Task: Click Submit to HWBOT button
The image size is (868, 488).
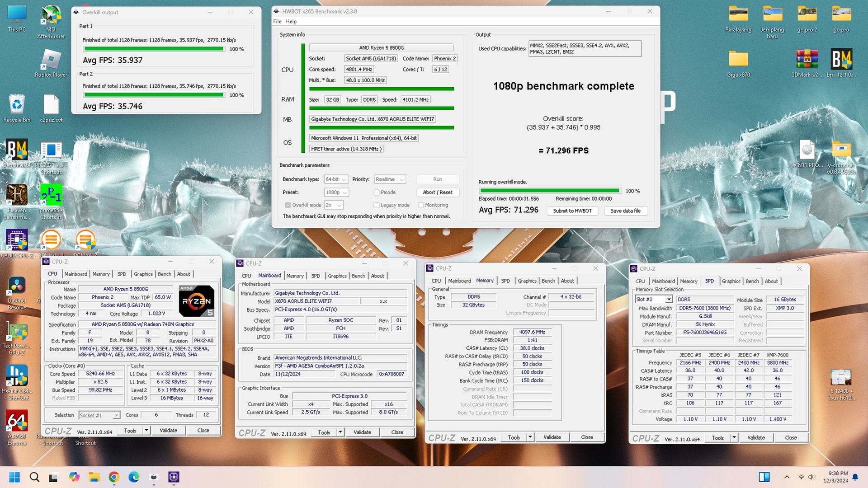Action: tap(572, 211)
